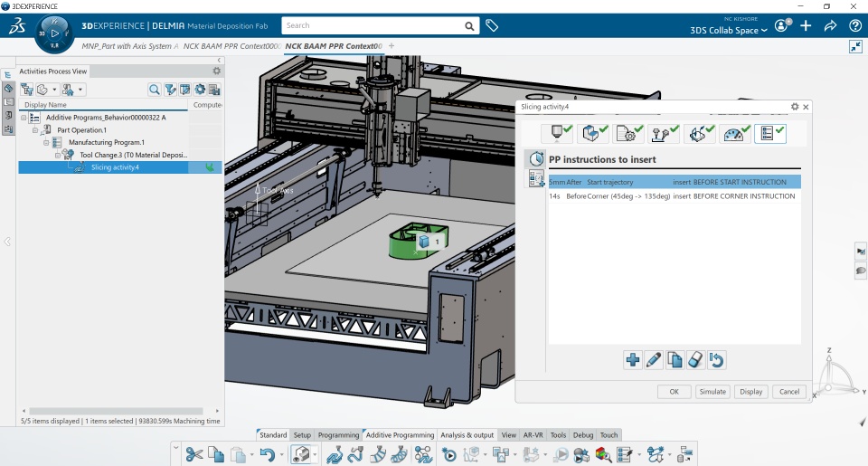Switch to the Analysis & output tab
Screen dimensions: 868x466
coord(467,435)
